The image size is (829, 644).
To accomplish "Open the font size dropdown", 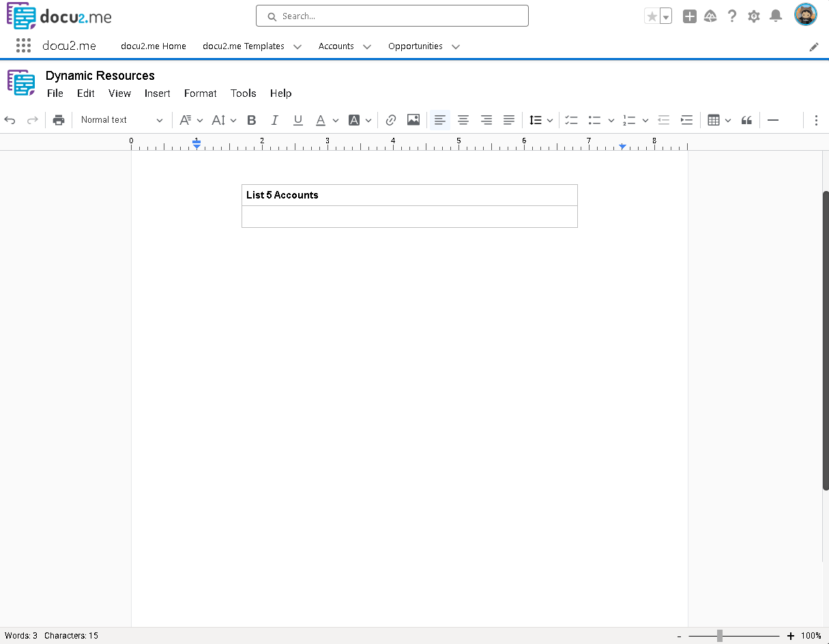I will 224,120.
